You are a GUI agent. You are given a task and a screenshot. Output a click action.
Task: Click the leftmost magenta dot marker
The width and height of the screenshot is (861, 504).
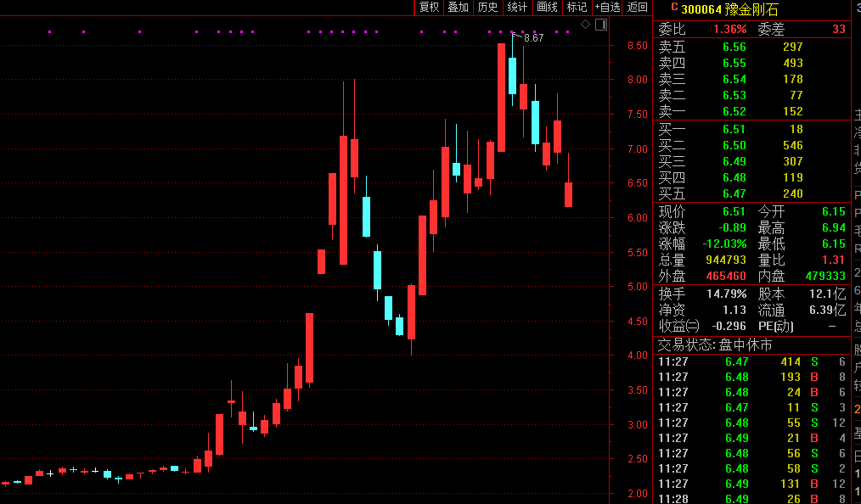[x=50, y=32]
